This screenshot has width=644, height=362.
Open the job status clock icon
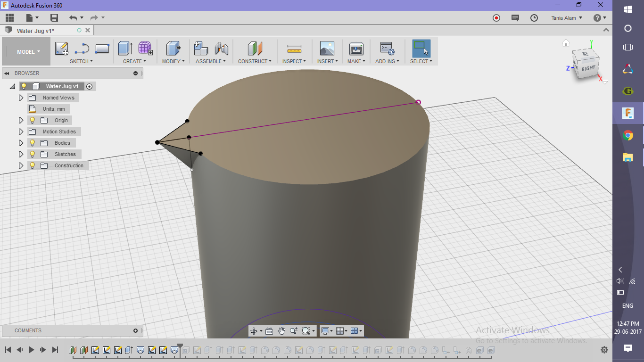click(x=534, y=18)
